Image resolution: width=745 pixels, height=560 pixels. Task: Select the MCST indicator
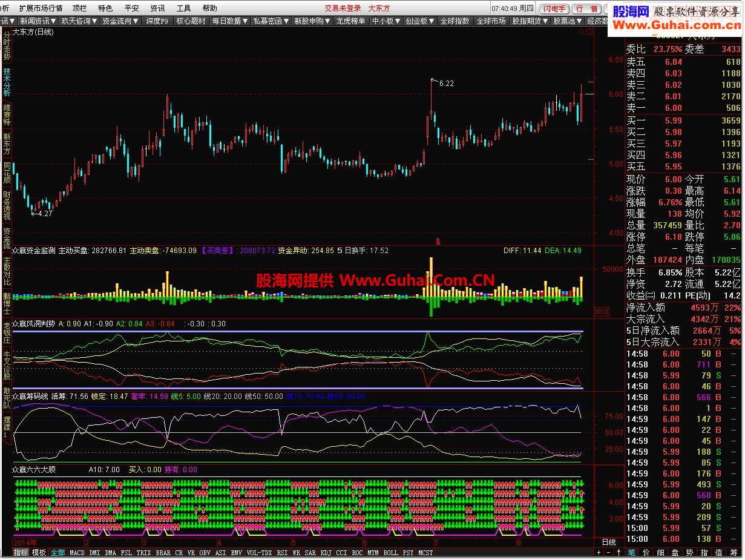pyautogui.click(x=425, y=553)
